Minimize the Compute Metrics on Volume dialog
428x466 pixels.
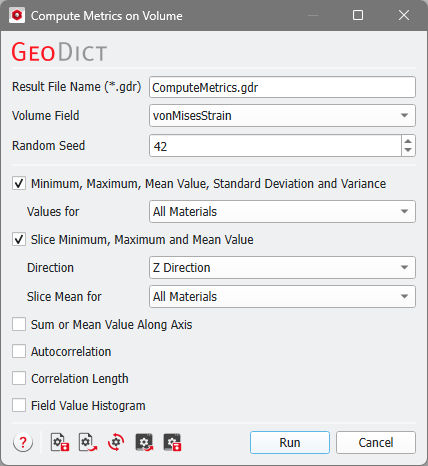313,15
